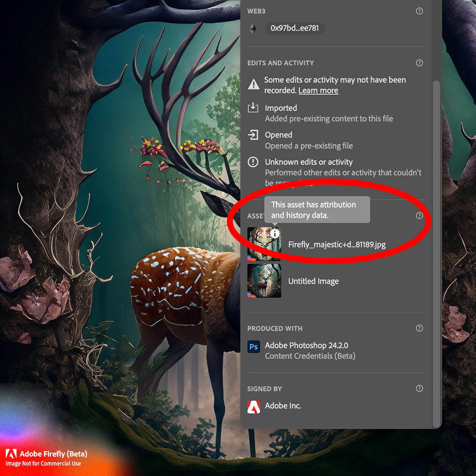Open help for Edits and Activity
476x476 pixels.
(419, 63)
